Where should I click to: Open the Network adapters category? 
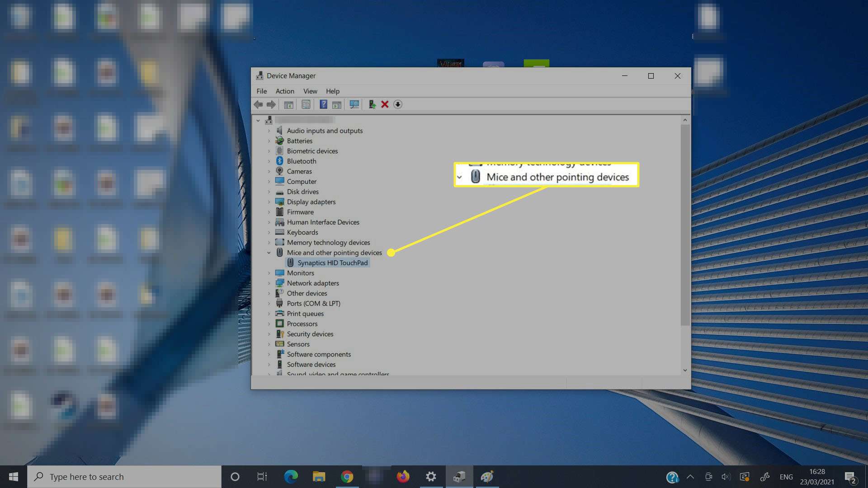[x=313, y=283]
